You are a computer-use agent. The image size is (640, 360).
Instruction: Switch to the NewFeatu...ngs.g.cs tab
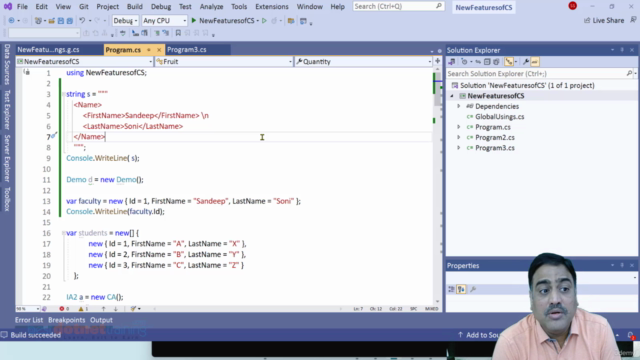click(x=49, y=50)
